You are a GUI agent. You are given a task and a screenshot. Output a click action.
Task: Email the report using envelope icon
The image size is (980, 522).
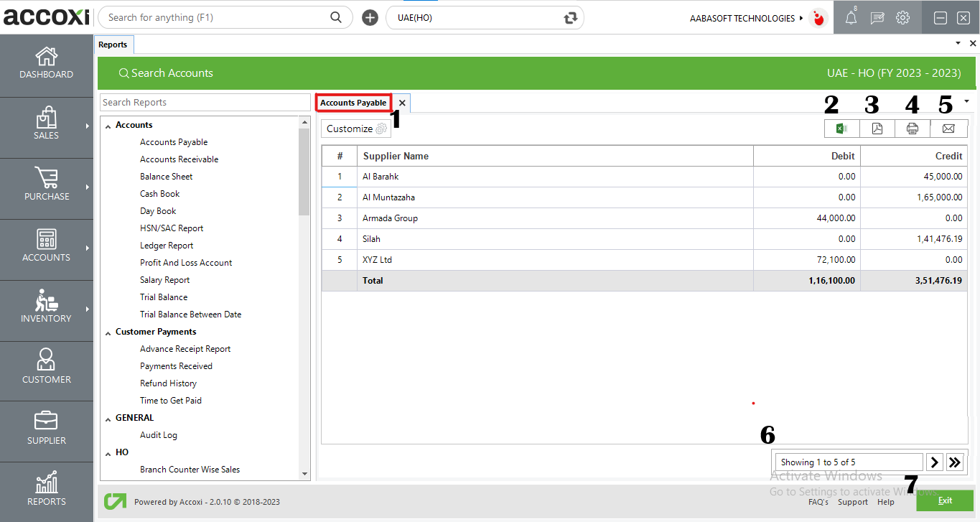[948, 129]
